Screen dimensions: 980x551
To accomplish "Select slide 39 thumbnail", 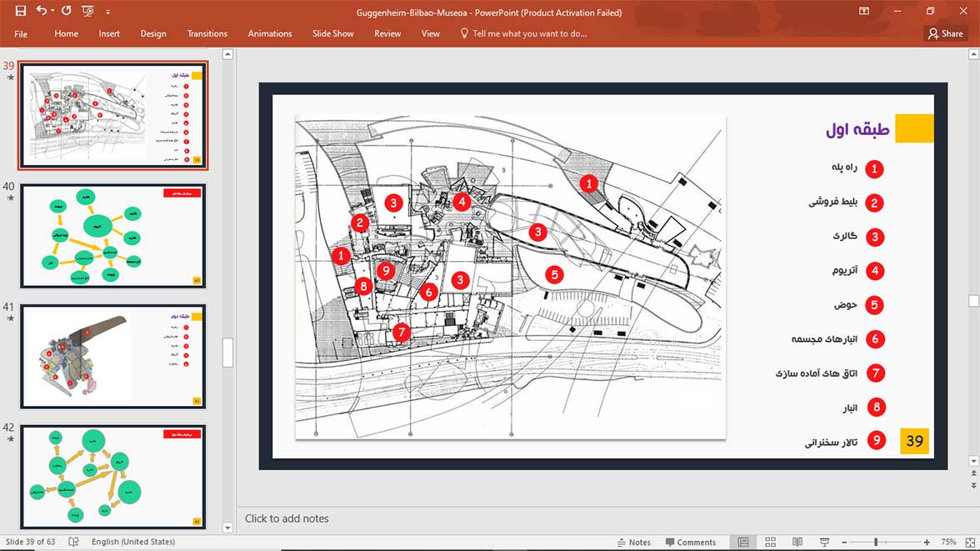I will pos(113,115).
